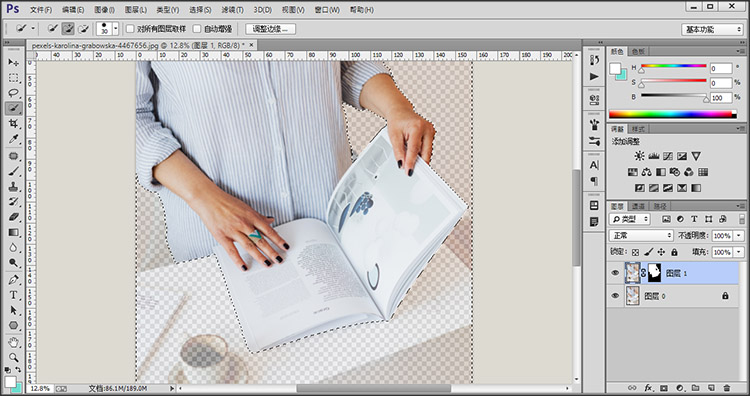This screenshot has width=750, height=396.
Task: Open 选择(S) menu
Action: pos(200,10)
